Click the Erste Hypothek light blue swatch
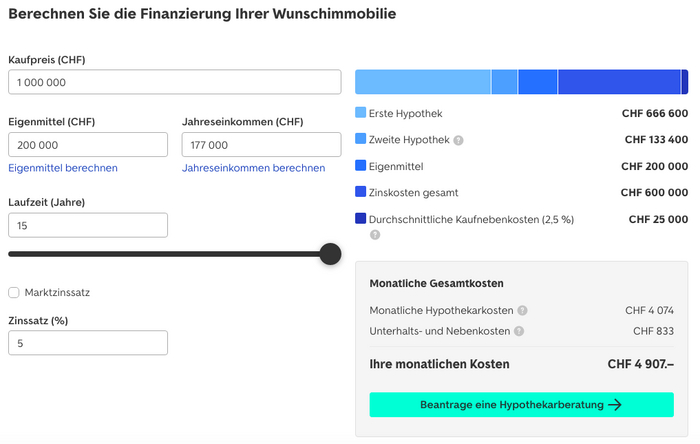This screenshot has width=700, height=444. (361, 113)
